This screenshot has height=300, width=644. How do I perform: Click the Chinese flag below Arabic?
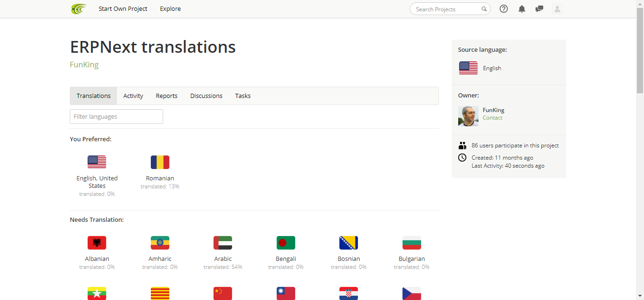(x=223, y=293)
